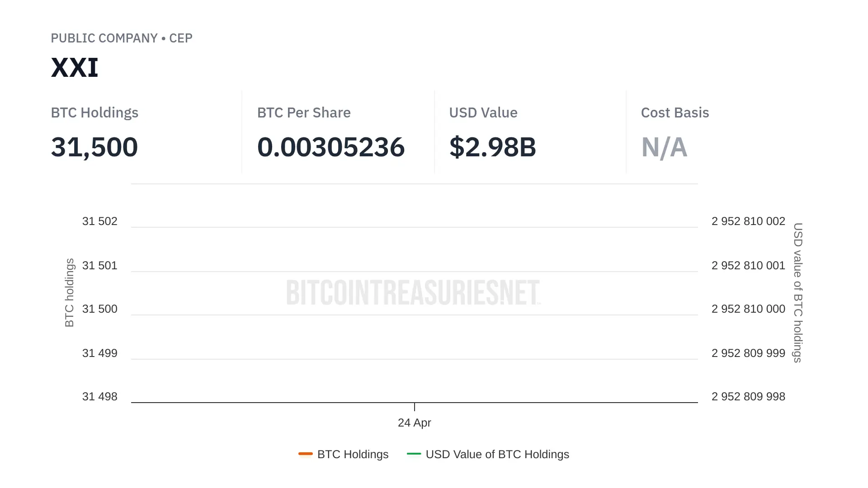Click the 31 502 left axis label

99,221
